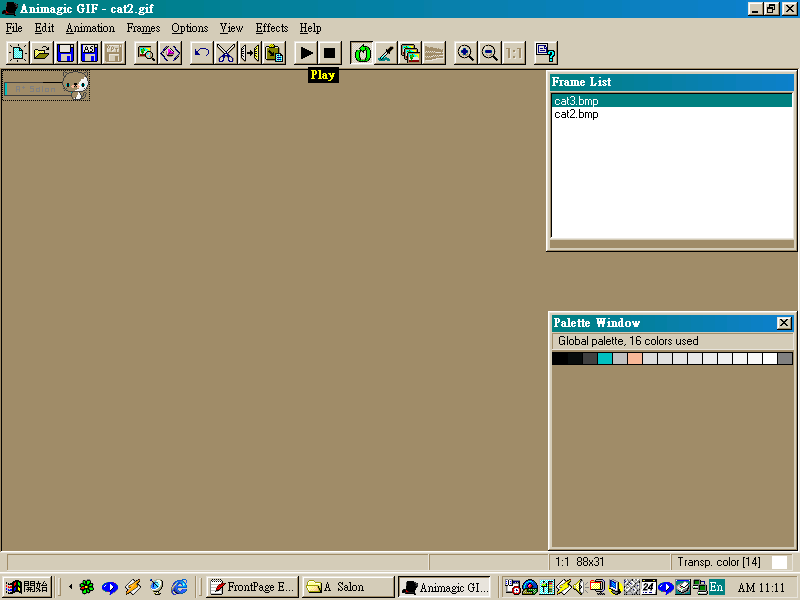The image size is (800, 600).
Task: Click the HTML code brackets icon
Action: click(170, 53)
